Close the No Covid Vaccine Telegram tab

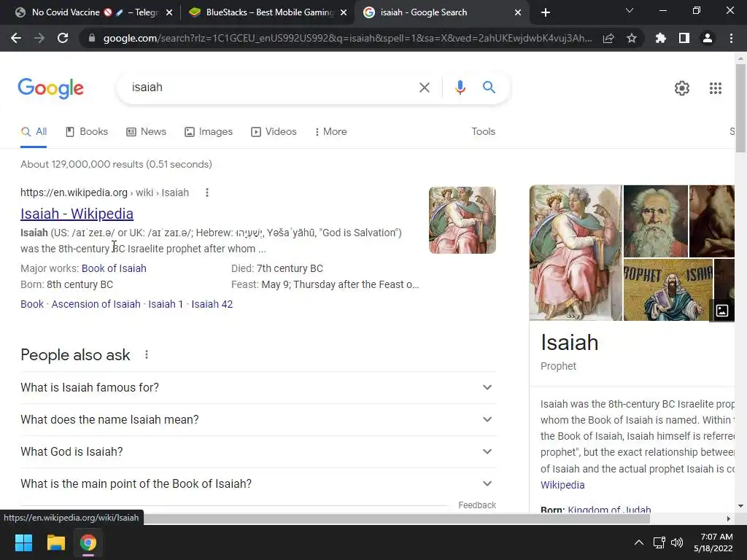tap(169, 13)
